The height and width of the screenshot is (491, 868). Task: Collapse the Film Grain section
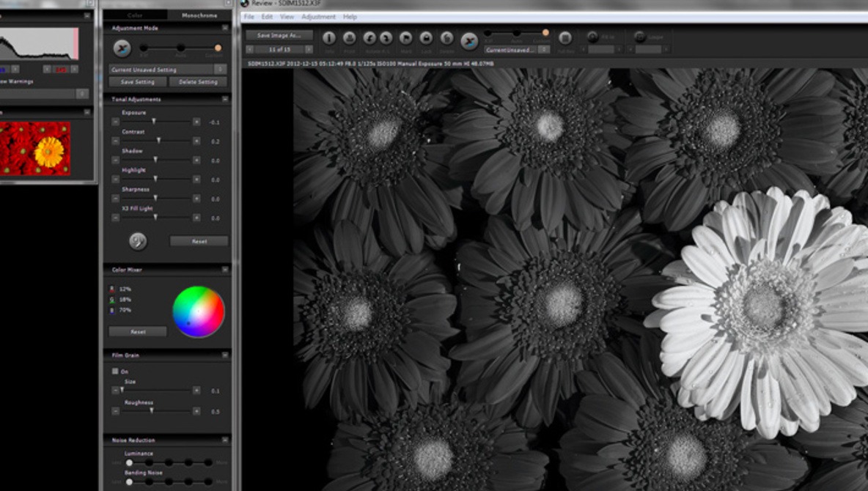225,355
